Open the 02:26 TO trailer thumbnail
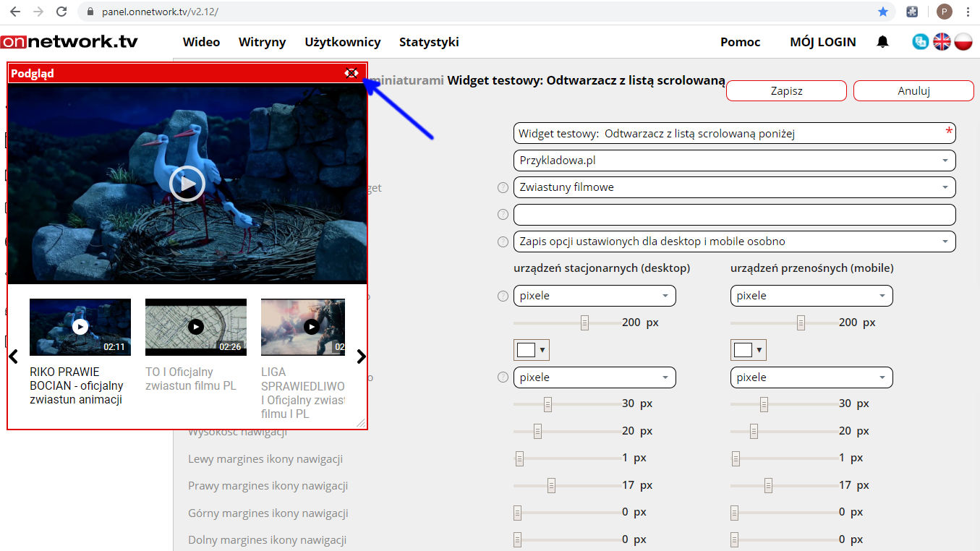 [196, 327]
